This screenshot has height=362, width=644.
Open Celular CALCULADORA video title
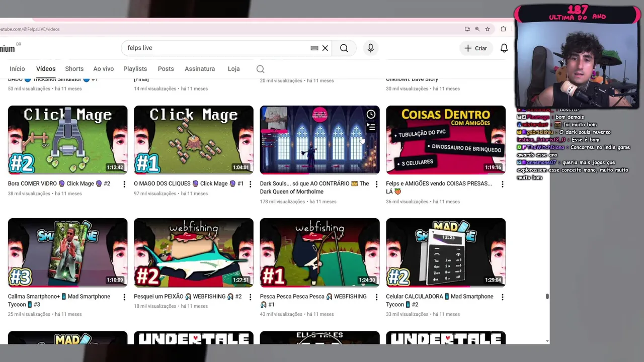pyautogui.click(x=440, y=300)
